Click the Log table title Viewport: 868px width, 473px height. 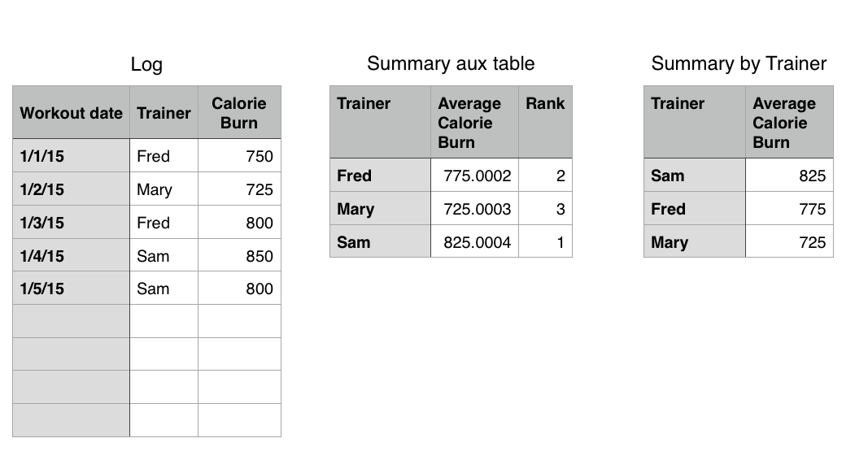coord(146,65)
